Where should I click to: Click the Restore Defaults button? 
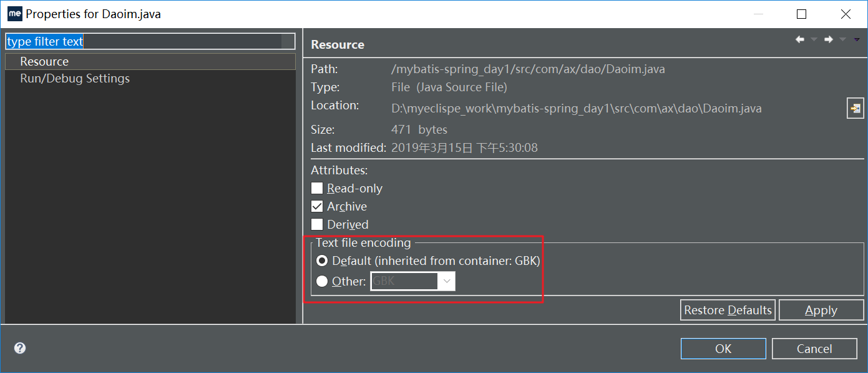pos(728,310)
